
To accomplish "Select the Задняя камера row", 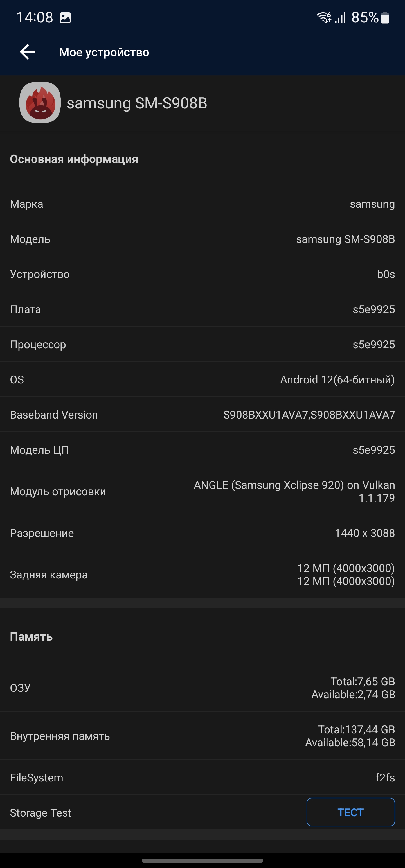I will (202, 575).
